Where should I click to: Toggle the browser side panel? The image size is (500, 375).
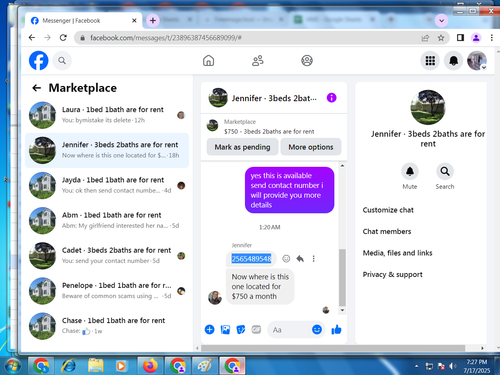(460, 38)
